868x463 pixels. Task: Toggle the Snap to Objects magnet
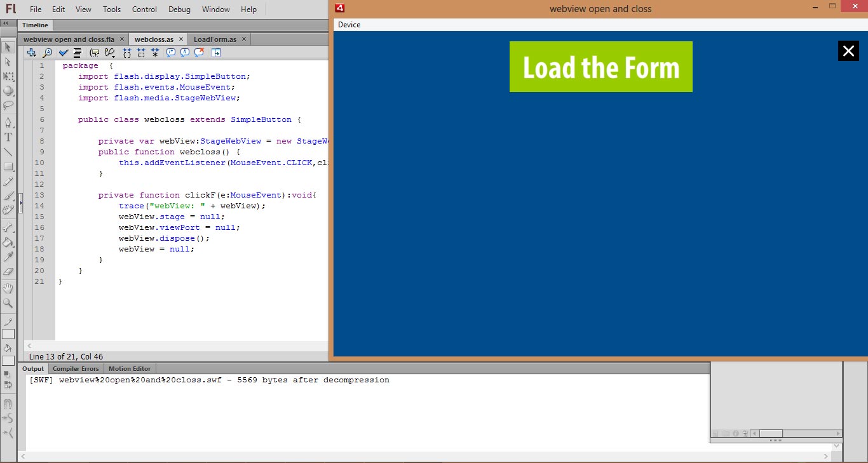click(8, 403)
